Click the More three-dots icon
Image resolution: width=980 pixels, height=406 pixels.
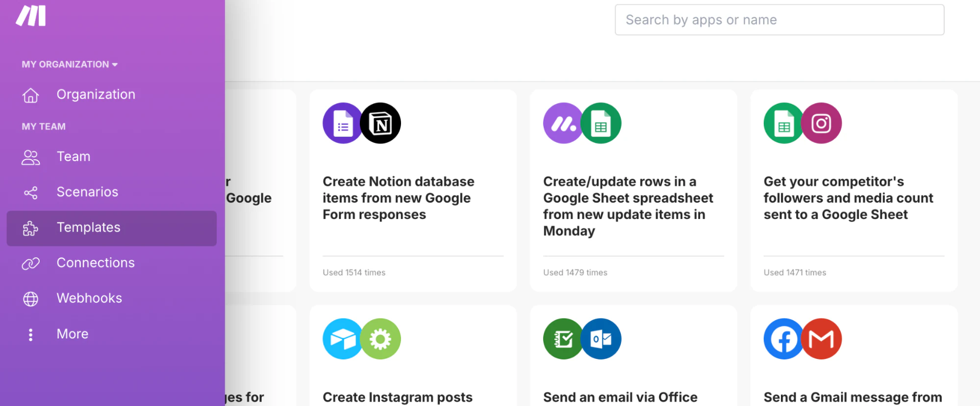30,334
